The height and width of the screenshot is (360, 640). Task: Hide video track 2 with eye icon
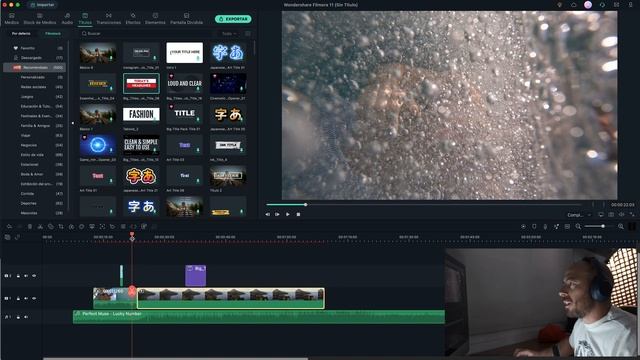point(34,276)
